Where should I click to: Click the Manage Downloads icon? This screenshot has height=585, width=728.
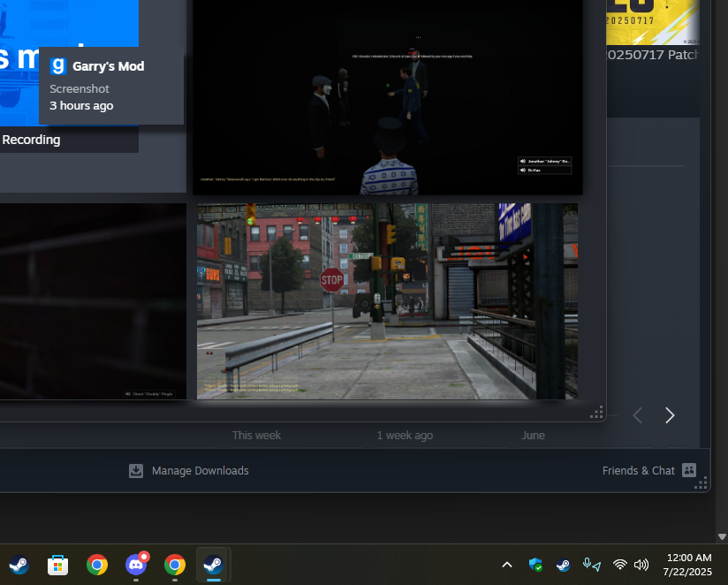pos(136,471)
